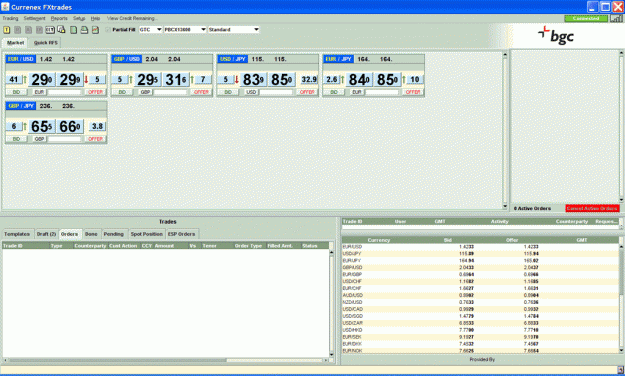Open the chart toolbar icon
Screen dimensions: 625x376
point(95,30)
